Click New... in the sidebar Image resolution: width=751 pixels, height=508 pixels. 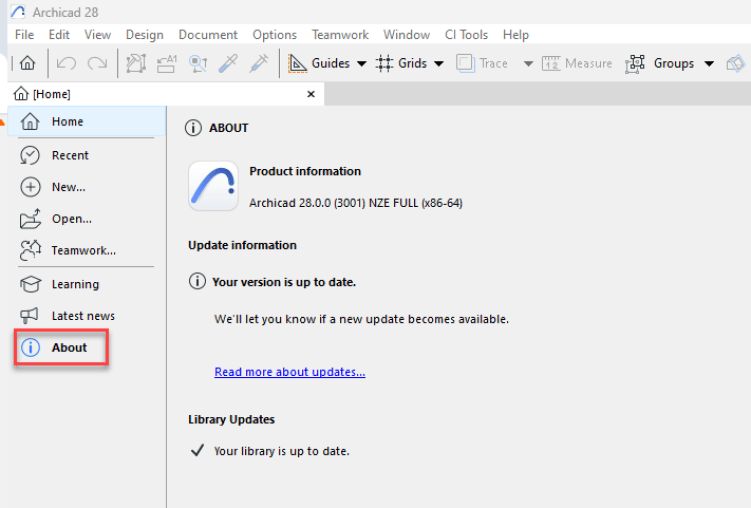[x=68, y=187]
